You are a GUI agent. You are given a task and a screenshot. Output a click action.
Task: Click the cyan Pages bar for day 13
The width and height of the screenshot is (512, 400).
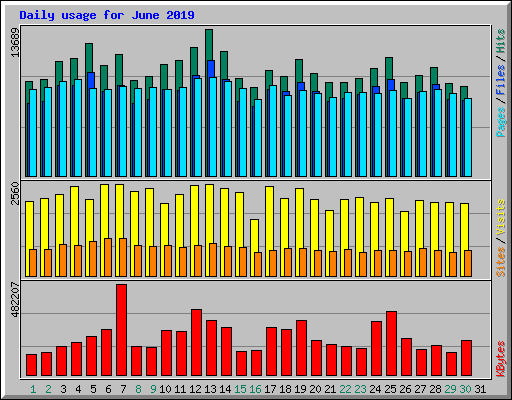213,127
